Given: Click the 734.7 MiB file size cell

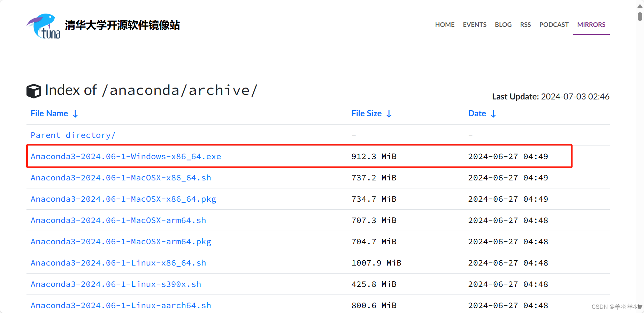Looking at the screenshot, I should (x=374, y=199).
